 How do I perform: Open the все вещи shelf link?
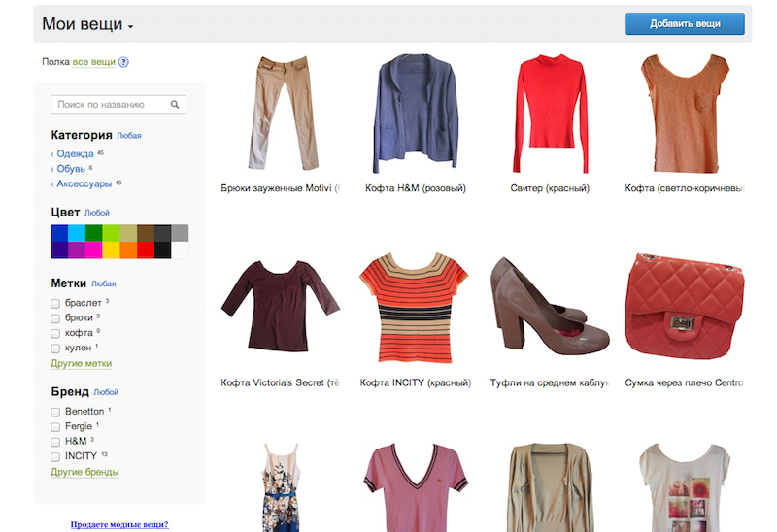tap(93, 62)
